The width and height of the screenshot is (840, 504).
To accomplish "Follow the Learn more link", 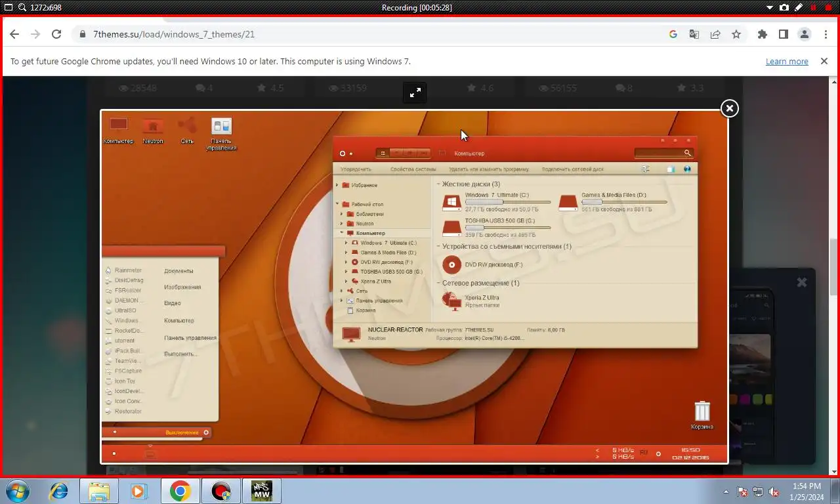I will click(x=787, y=61).
